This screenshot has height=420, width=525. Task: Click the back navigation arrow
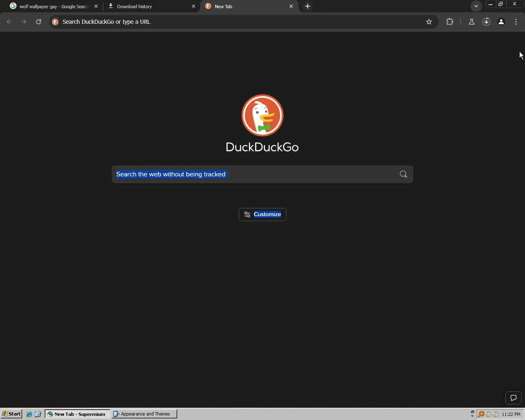click(x=9, y=22)
